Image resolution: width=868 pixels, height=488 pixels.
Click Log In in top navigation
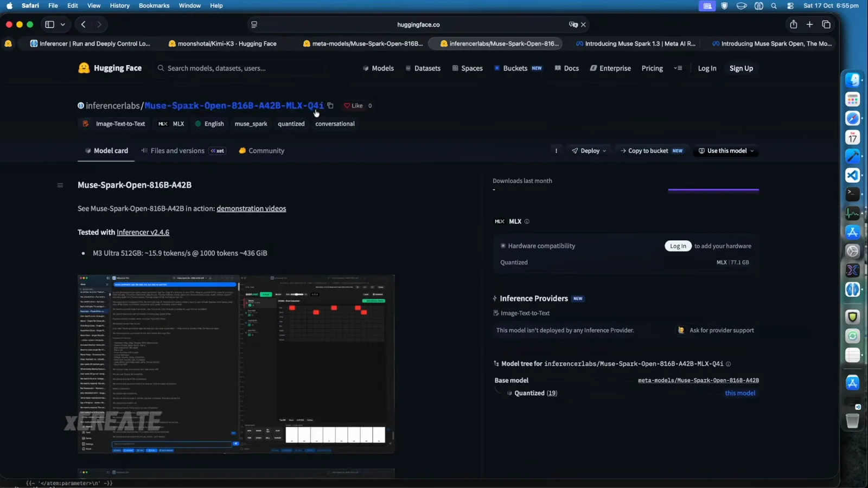pyautogui.click(x=707, y=68)
